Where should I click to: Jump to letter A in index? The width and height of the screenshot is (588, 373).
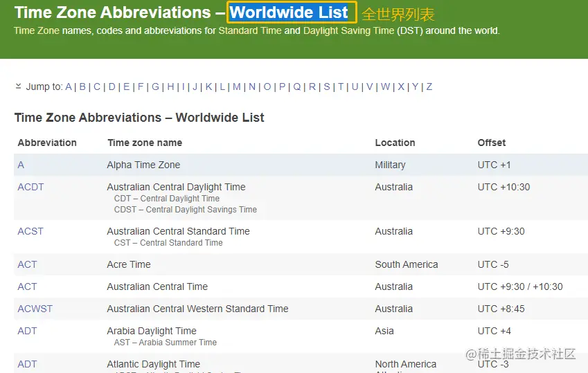[69, 87]
